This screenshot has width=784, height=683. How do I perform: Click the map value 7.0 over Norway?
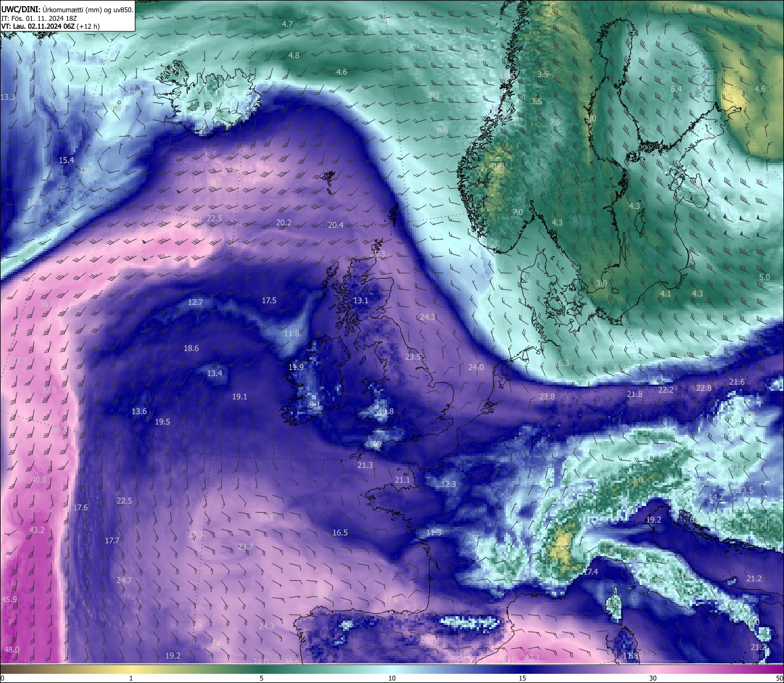tap(518, 212)
